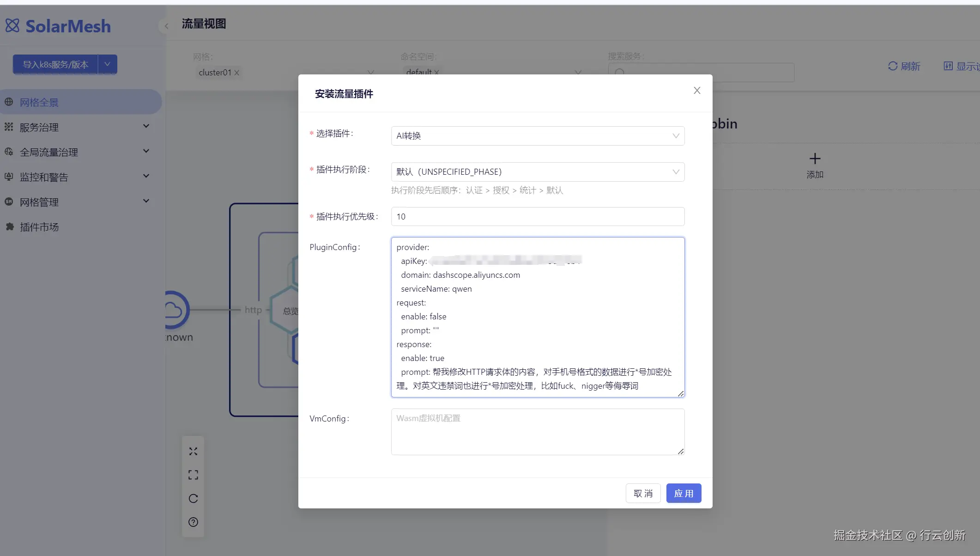
Task: Click the plus icon above 添加
Action: pyautogui.click(x=815, y=159)
